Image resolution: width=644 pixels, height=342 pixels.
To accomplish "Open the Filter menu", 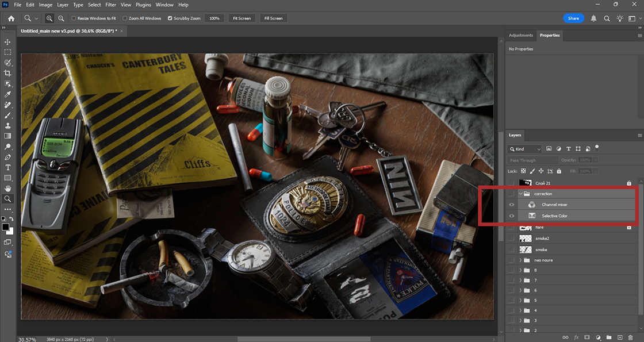I will pos(110,5).
